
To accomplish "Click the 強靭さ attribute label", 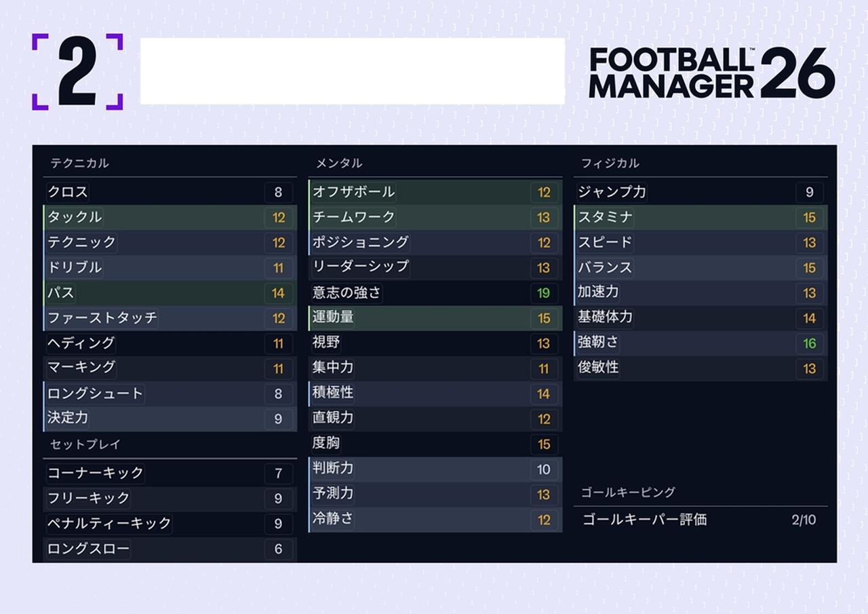I will [x=598, y=343].
